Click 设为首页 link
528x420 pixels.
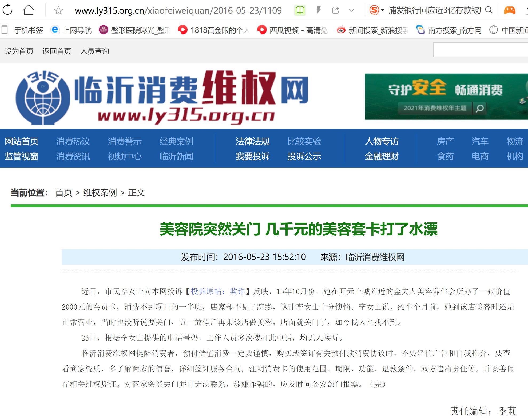19,51
